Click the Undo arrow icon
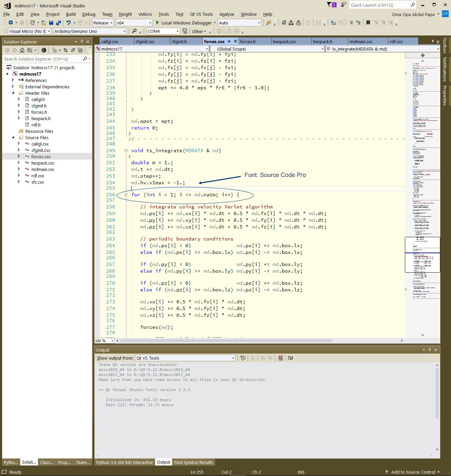451x476 pixels. pyautogui.click(x=69, y=23)
